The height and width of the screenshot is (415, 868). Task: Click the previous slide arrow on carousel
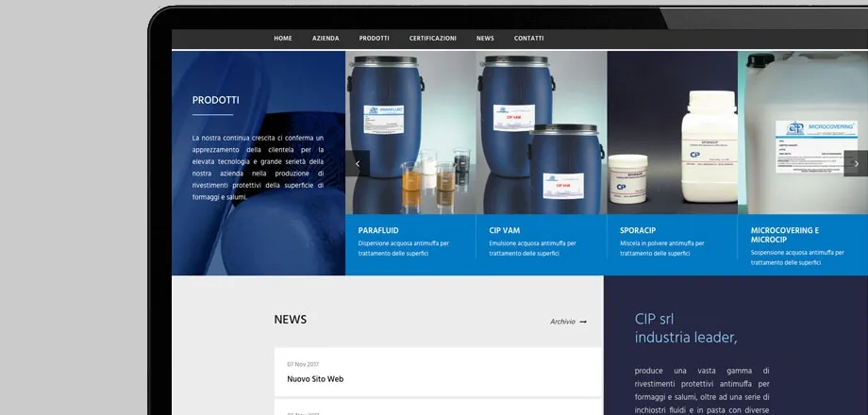click(x=358, y=163)
